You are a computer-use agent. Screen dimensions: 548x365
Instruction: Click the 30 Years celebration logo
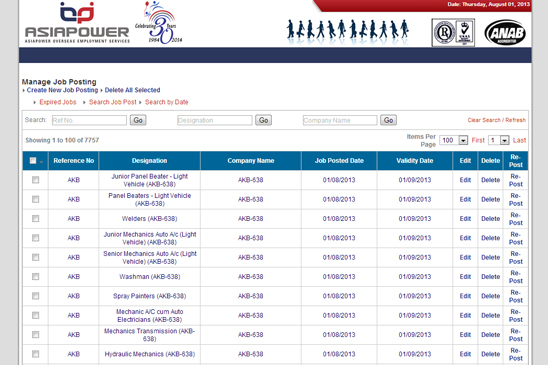tap(159, 22)
